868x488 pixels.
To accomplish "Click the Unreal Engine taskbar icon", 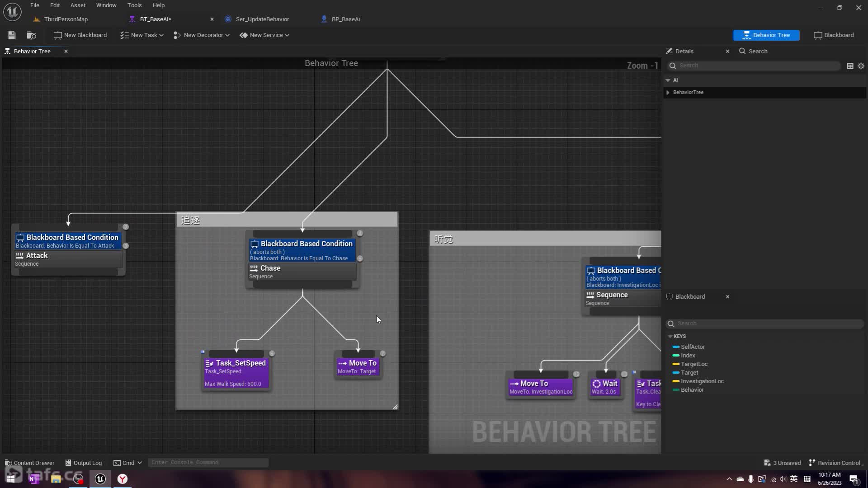I will [100, 479].
